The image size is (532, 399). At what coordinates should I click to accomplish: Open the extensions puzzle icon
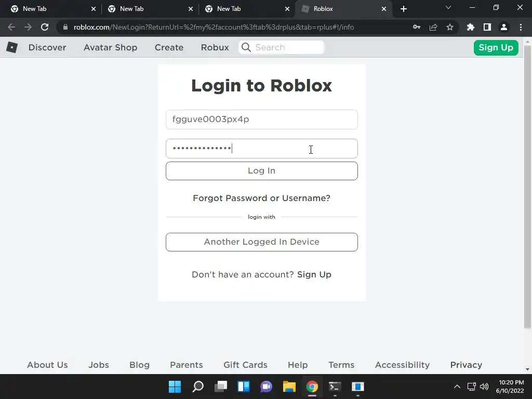pyautogui.click(x=471, y=27)
